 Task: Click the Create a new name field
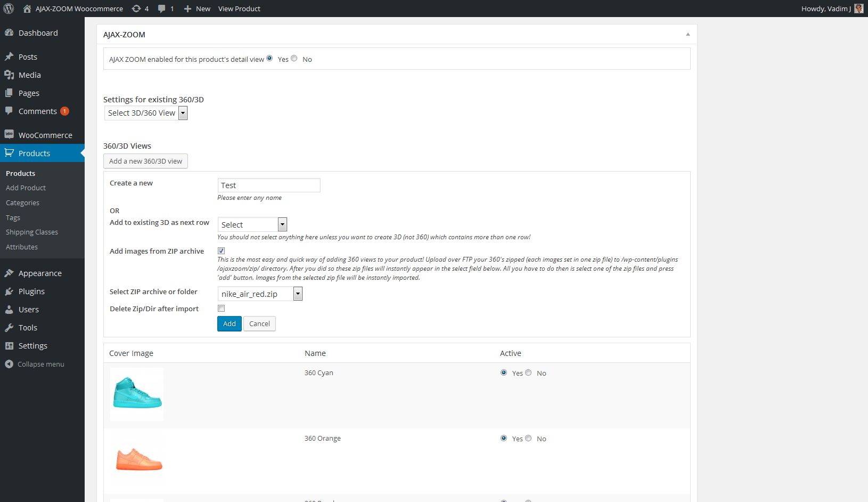[x=269, y=185]
